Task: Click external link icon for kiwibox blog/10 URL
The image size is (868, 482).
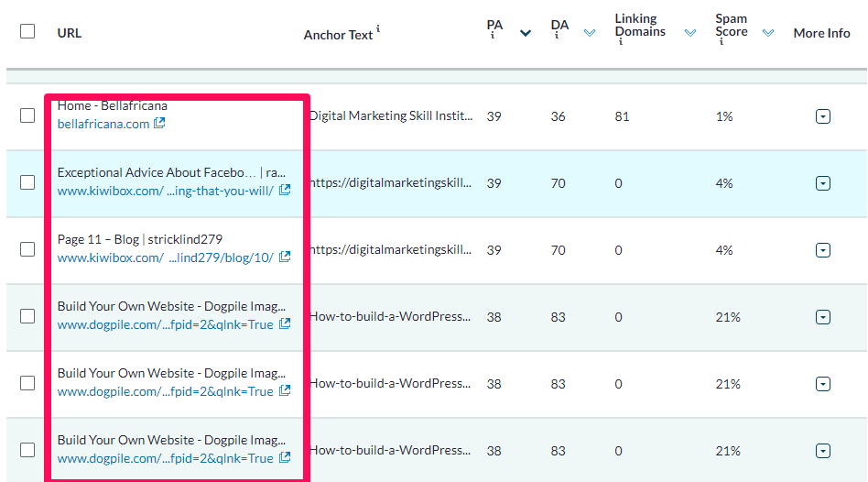Action: pos(285,257)
